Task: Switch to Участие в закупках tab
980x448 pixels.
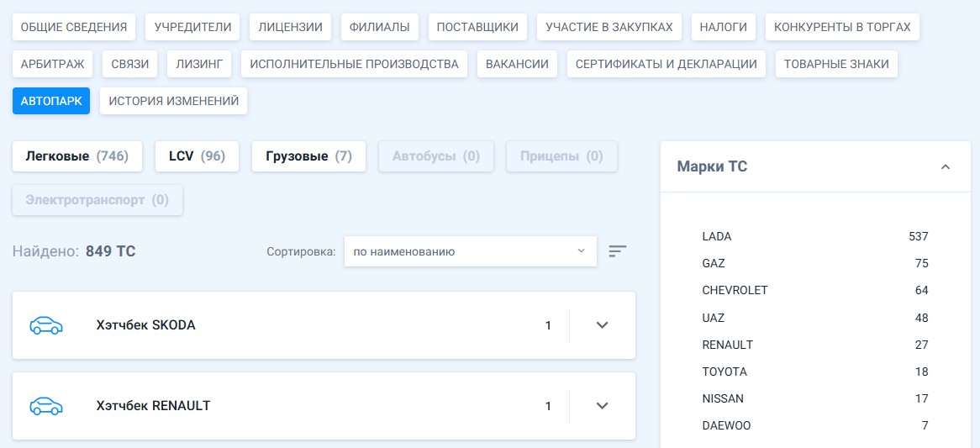Action: pyautogui.click(x=609, y=27)
